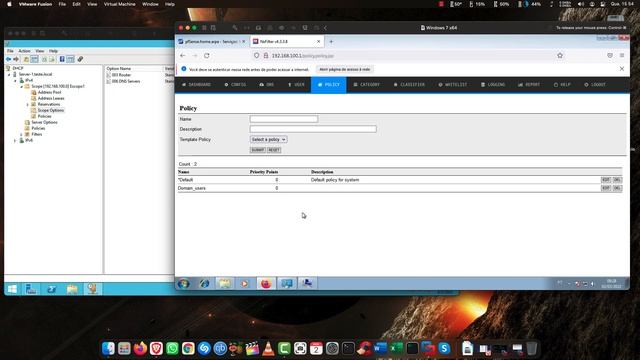Open the Whitelist nav item
Viewport: 640px width, 360px height.
point(453,84)
